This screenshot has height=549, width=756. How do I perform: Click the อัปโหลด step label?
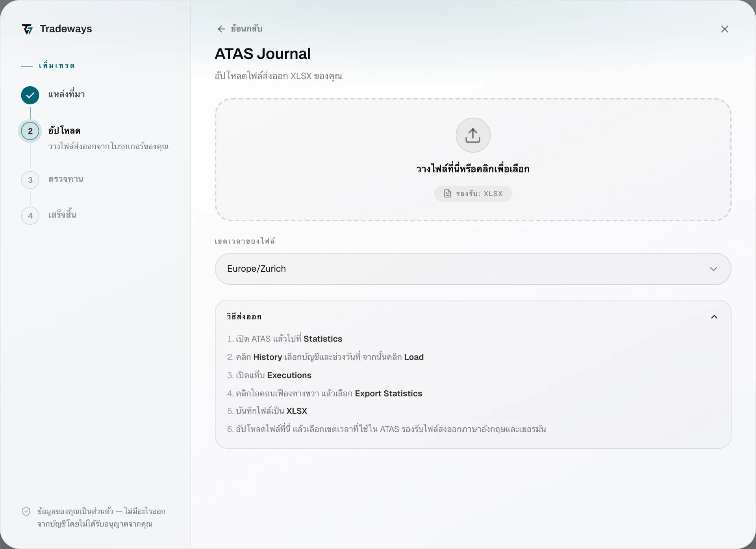coord(64,131)
